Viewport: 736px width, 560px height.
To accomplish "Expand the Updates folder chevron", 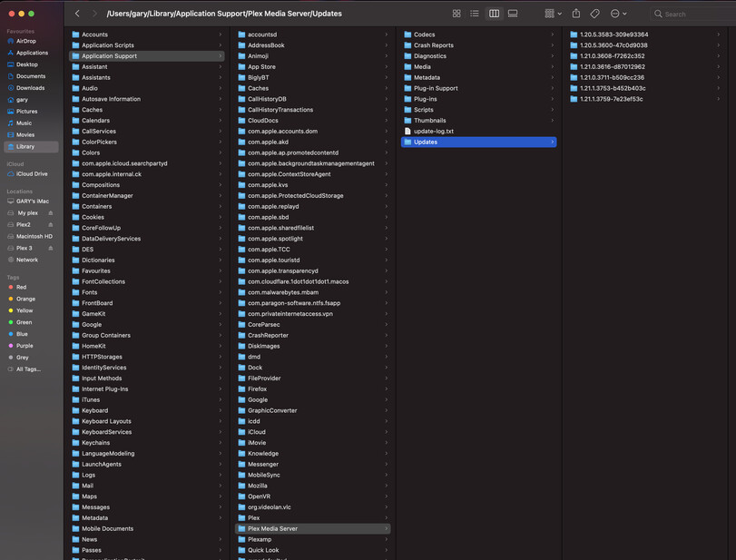I will [x=553, y=142].
